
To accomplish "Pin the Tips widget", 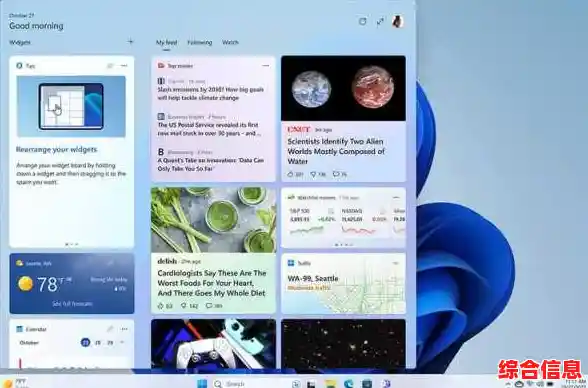I will (x=110, y=66).
